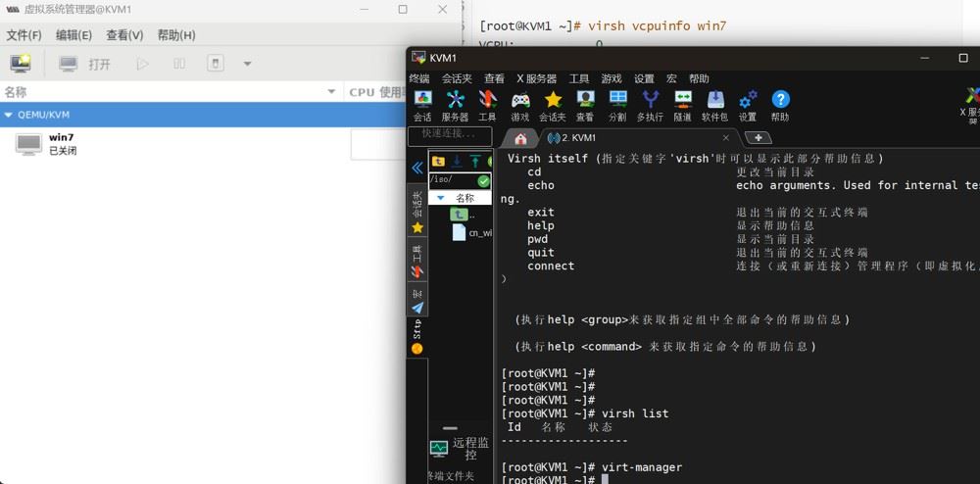The image size is (980, 484).
Task: Click the 名称 column sort arrow in virt-manager
Action: (x=331, y=92)
